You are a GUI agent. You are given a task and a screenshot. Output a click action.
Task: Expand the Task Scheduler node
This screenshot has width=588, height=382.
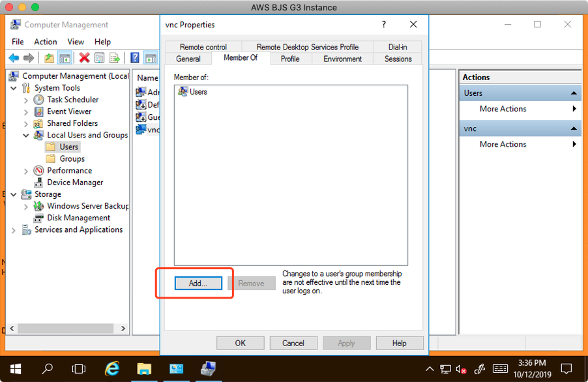tap(26, 100)
